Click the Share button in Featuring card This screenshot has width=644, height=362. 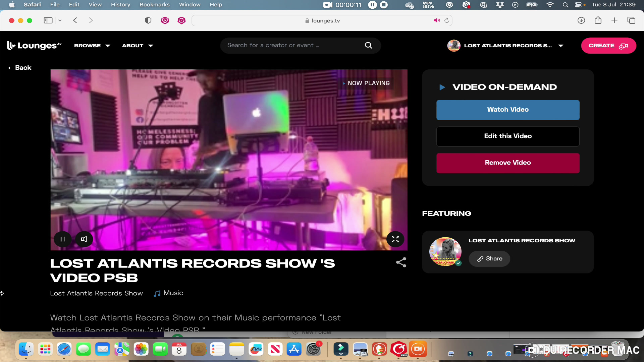(489, 259)
